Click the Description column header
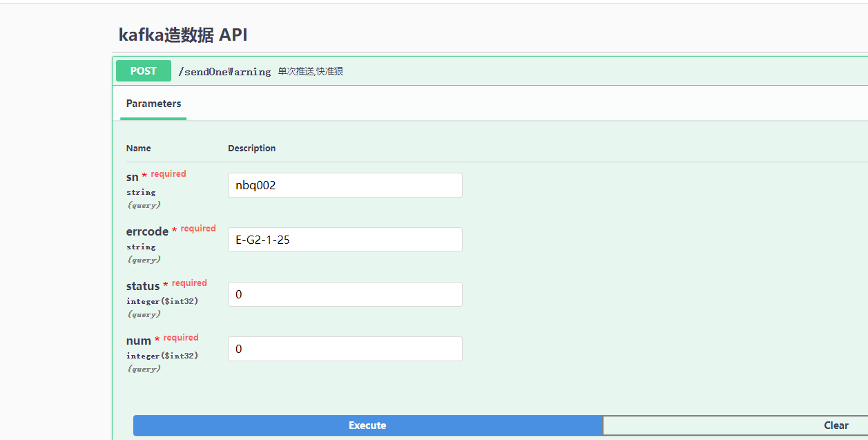Viewport: 868px width, 440px height. 252,149
